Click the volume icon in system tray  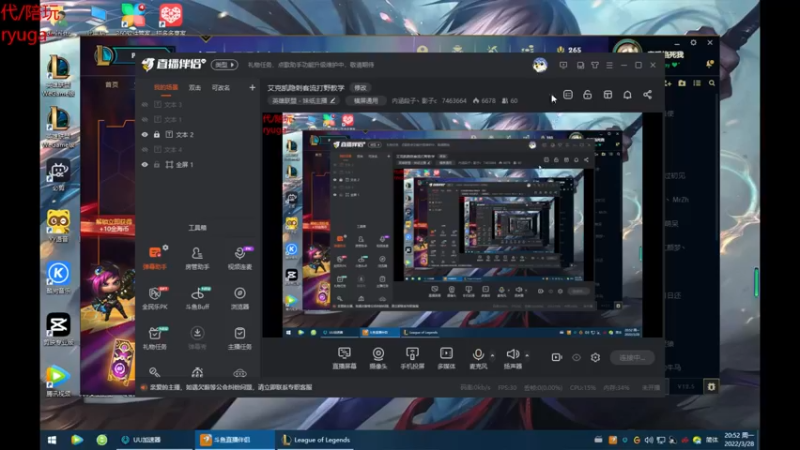pyautogui.click(x=648, y=440)
